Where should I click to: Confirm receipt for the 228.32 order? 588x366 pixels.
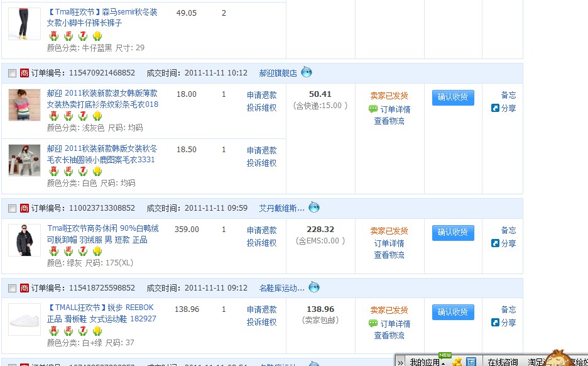453,232
